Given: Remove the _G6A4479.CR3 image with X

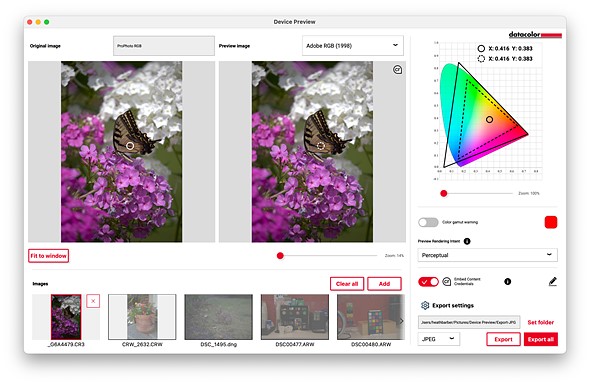Looking at the screenshot, I should [x=93, y=301].
